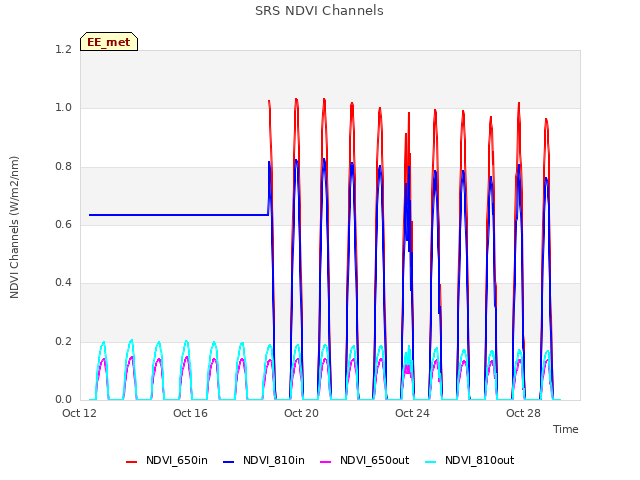Click the Time axis title
This screenshot has height=480, width=640.
565,429
